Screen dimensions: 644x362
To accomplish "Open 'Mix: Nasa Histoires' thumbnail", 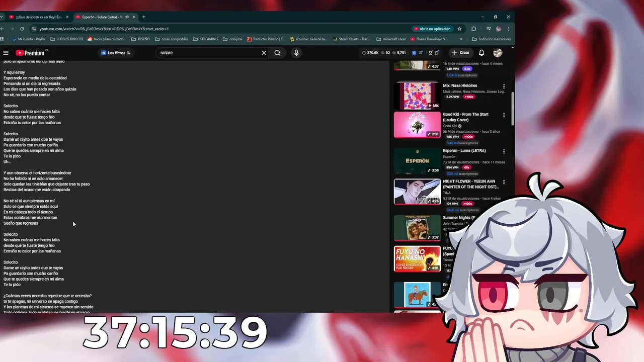I will click(x=417, y=96).
